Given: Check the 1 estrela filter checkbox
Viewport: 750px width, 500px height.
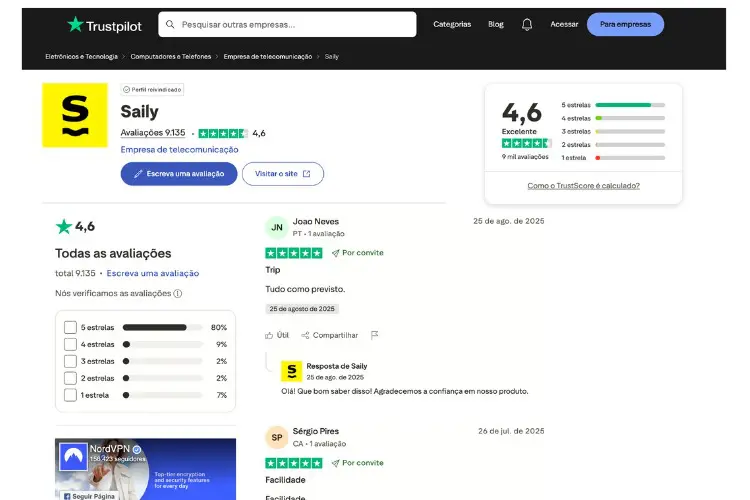Looking at the screenshot, I should point(70,395).
